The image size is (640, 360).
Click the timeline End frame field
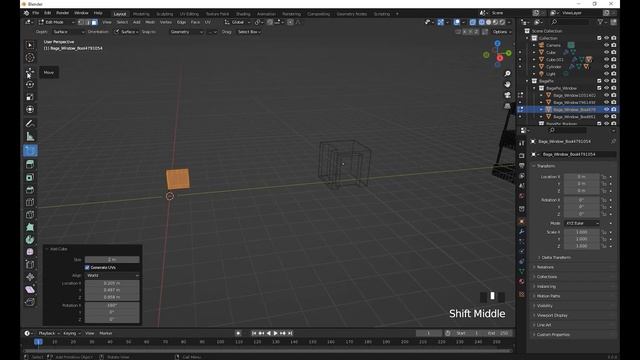click(499, 333)
